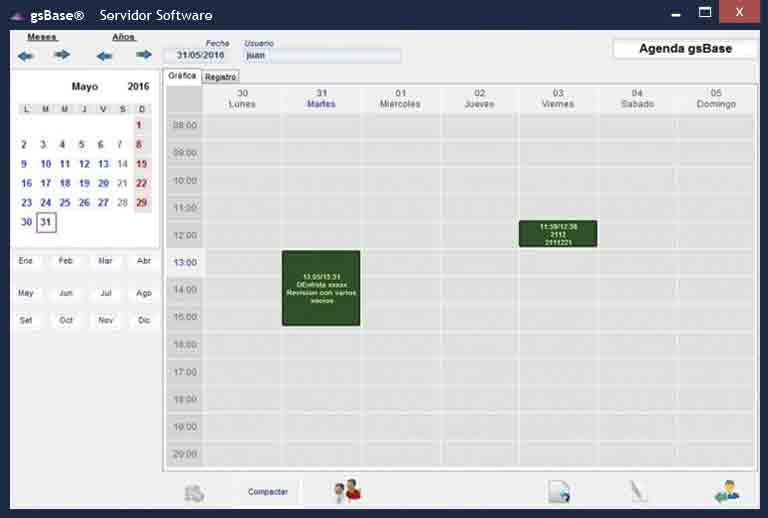The image size is (768, 518).
Task: Click the printer icon in bottom toolbar
Action: pyautogui.click(x=194, y=493)
